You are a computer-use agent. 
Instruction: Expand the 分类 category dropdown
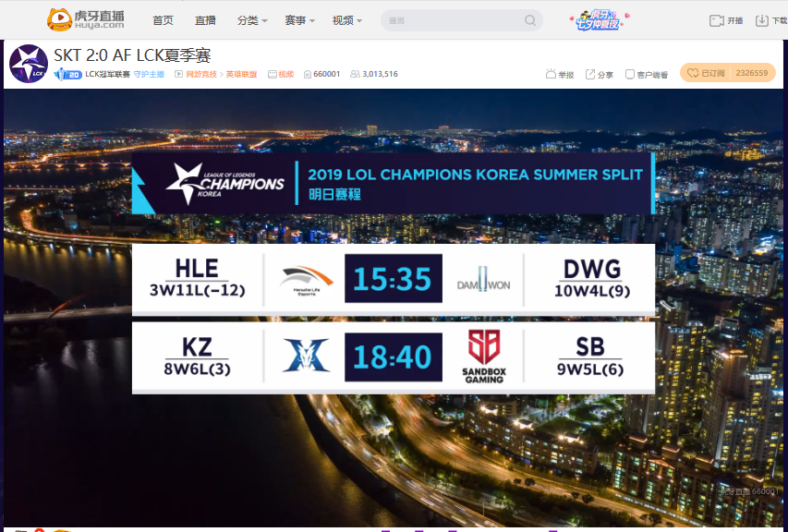(252, 20)
